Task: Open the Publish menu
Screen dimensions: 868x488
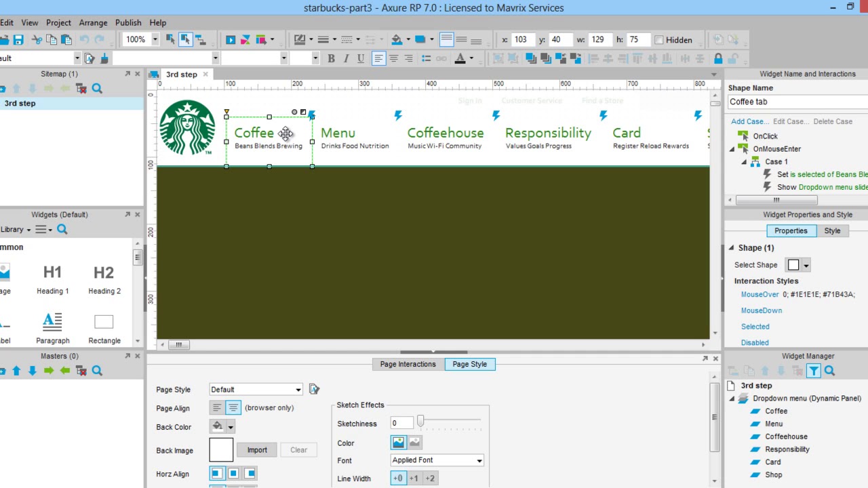Action: [x=128, y=22]
